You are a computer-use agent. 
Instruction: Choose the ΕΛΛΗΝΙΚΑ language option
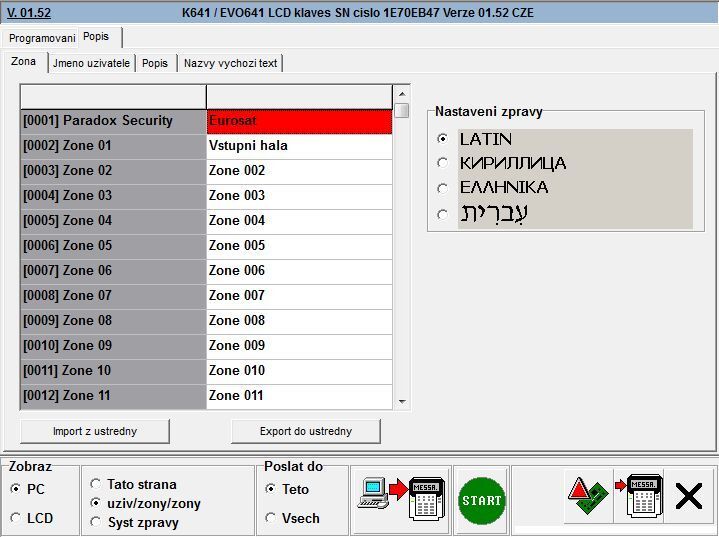click(443, 187)
